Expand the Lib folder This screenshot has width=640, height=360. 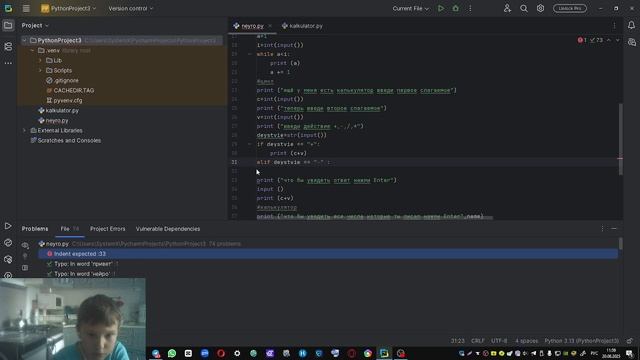click(x=40, y=60)
